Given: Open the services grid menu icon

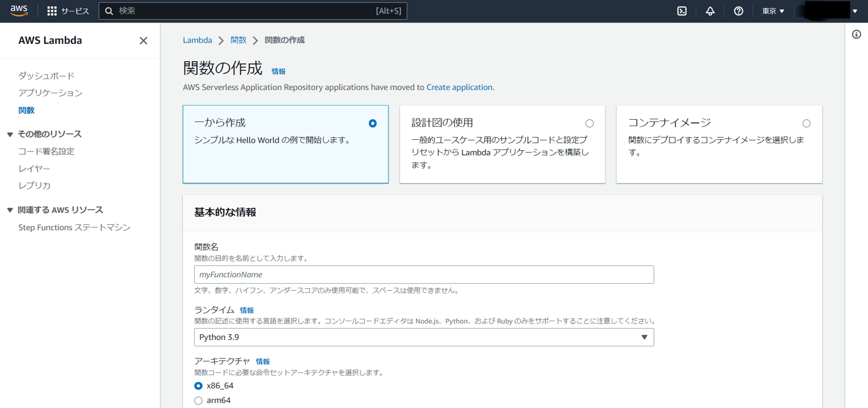Looking at the screenshot, I should 52,11.
